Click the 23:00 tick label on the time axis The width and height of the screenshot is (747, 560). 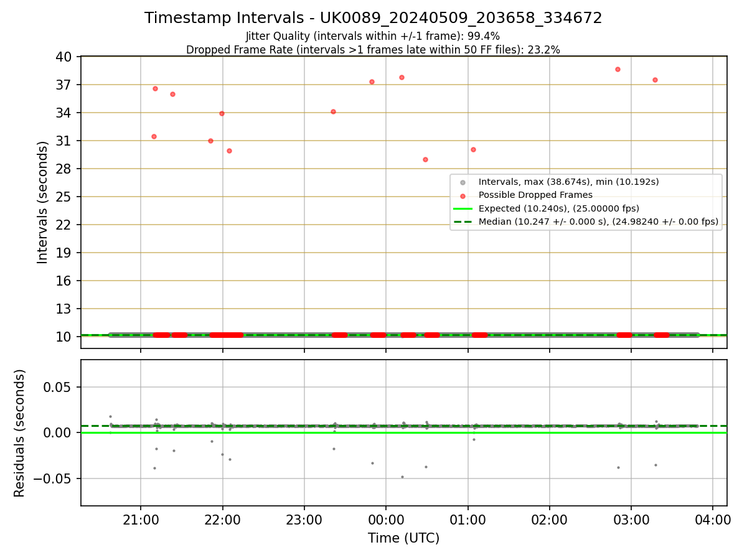[x=304, y=519]
